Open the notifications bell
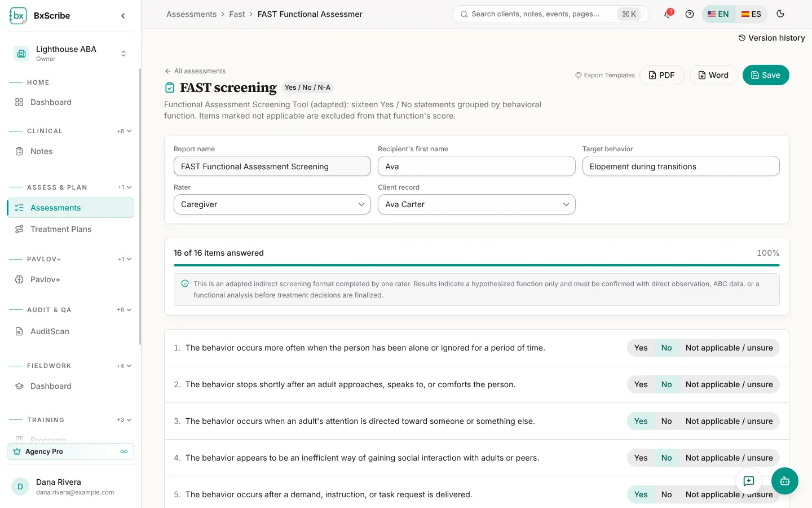 click(668, 14)
